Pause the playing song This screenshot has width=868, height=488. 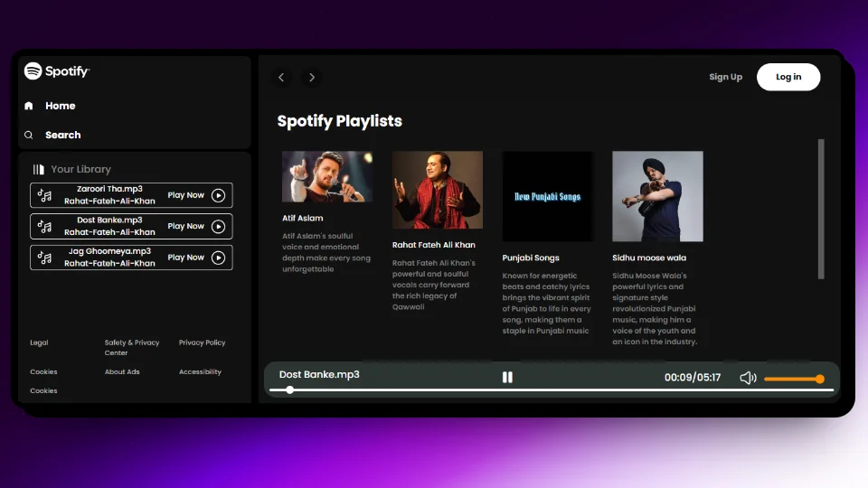507,378
